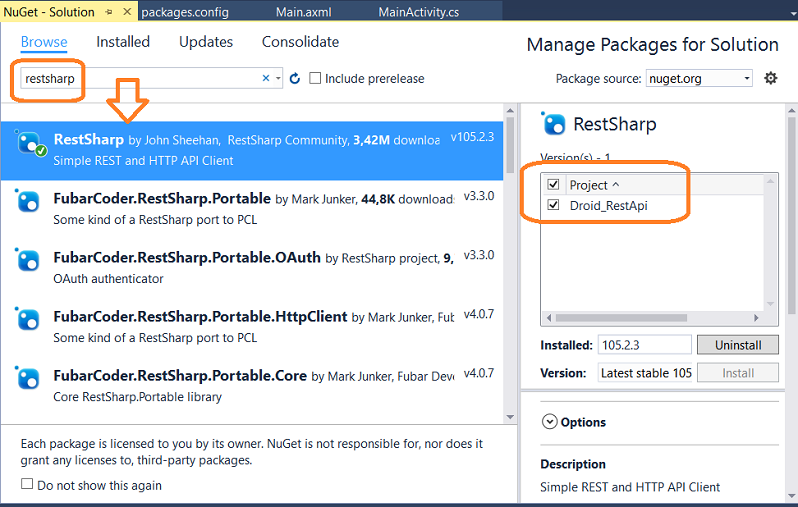Click the FubarCoder.RestSharp.Portable.OAuth package icon
798x507 pixels.
tap(27, 260)
